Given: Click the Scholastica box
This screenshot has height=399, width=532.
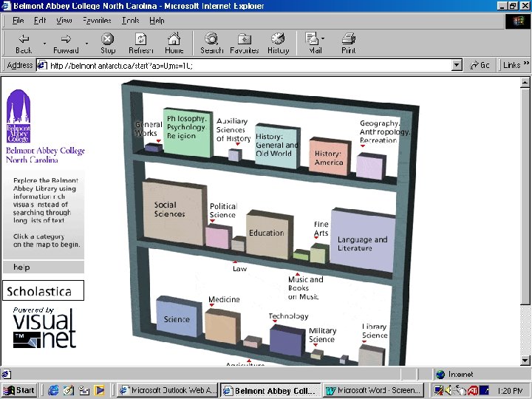Looking at the screenshot, I should point(43,290).
